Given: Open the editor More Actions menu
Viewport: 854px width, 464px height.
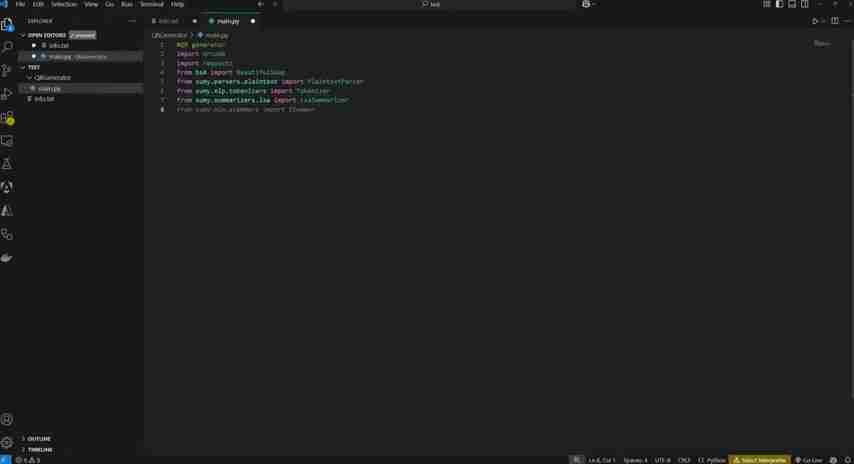Looking at the screenshot, I should click(847, 21).
